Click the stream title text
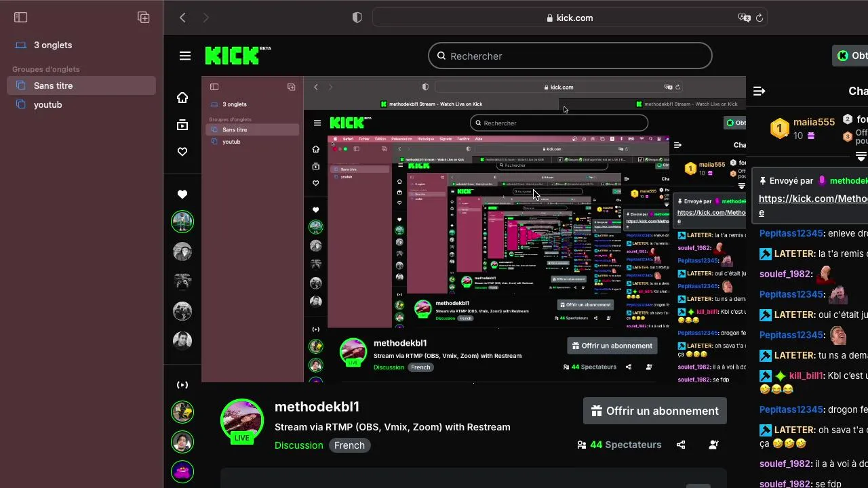The width and height of the screenshot is (868, 488). point(393,427)
